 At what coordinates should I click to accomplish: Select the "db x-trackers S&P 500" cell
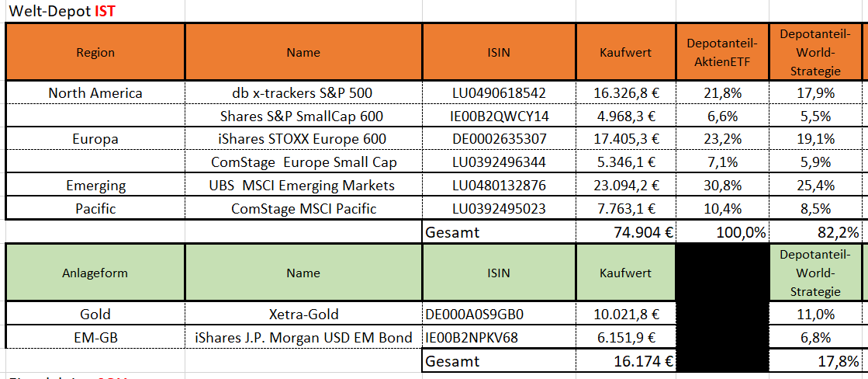[303, 93]
